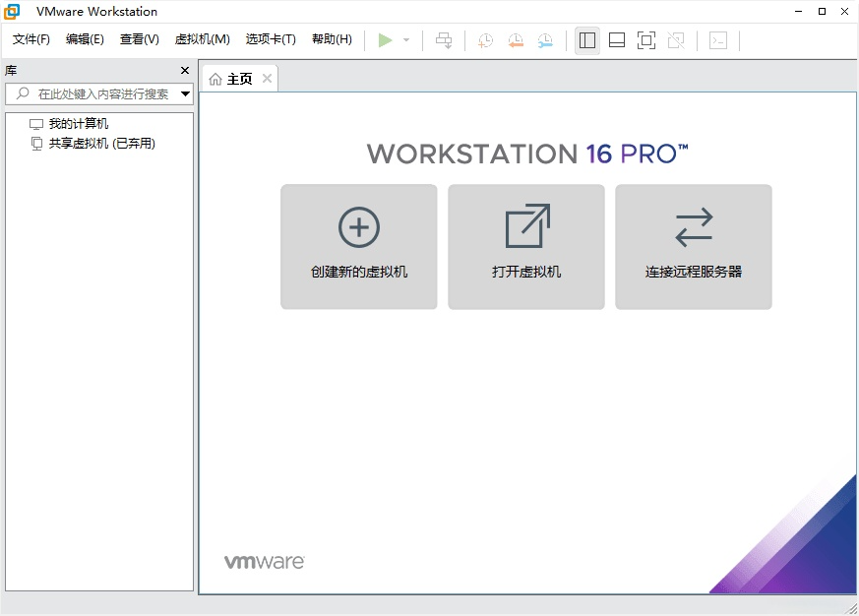Viewport: 859px width, 616px height.
Task: Open the 文件(F) menu
Action: [31, 39]
